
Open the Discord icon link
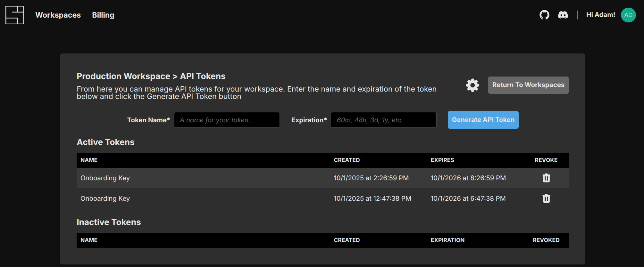pos(563,15)
